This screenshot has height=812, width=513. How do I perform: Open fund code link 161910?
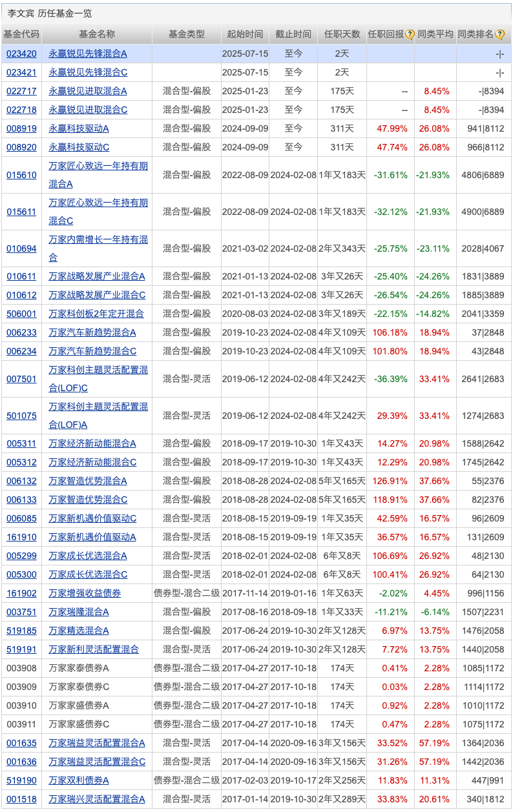[21, 537]
